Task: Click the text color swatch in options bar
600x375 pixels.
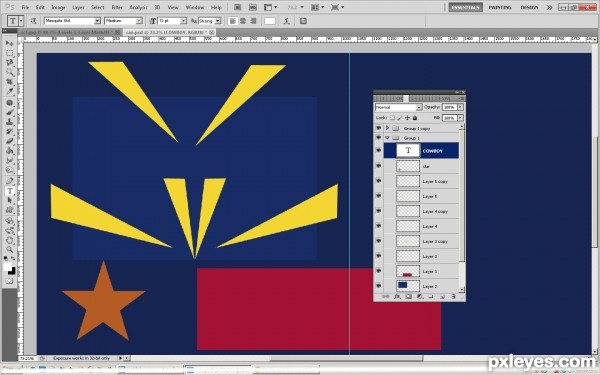Action: [x=270, y=21]
